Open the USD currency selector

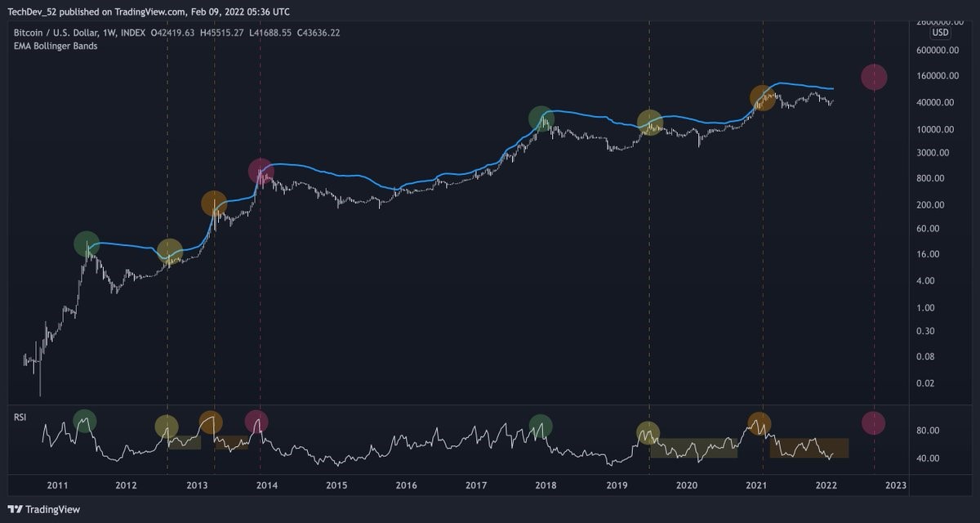941,33
